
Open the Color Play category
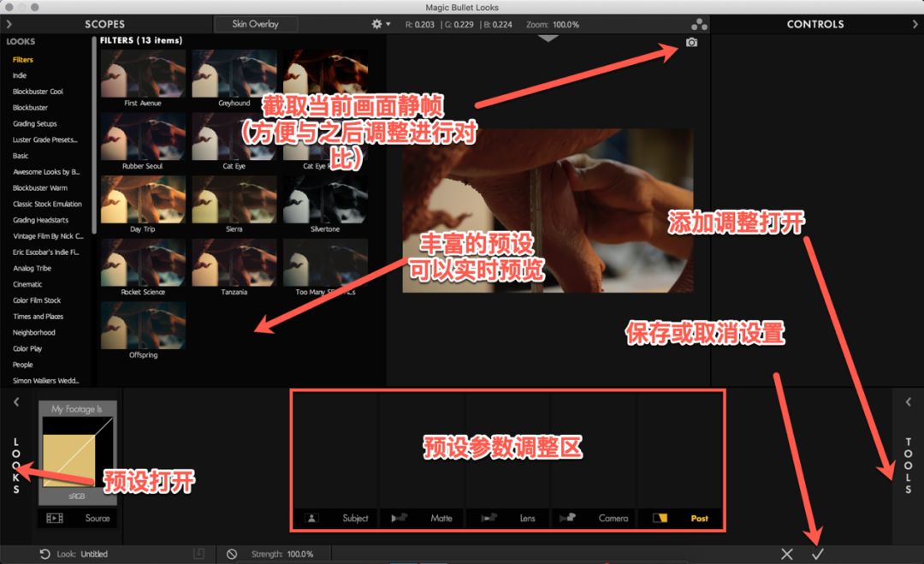pos(27,348)
